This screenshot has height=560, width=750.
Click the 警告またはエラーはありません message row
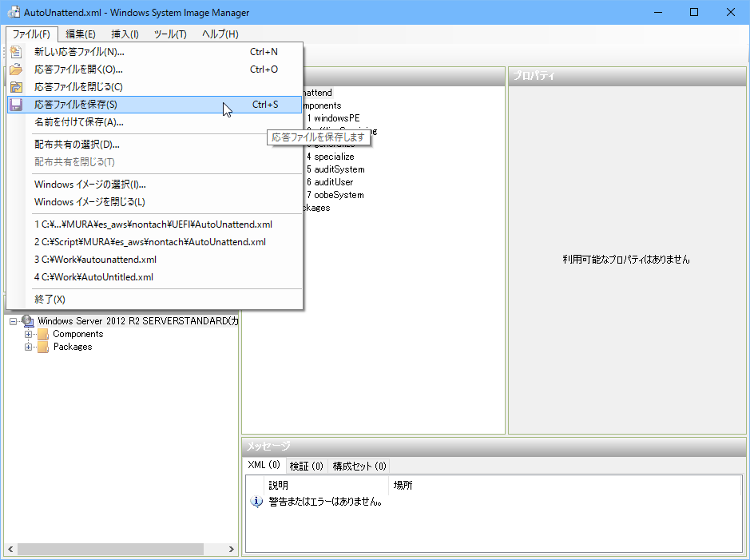click(325, 502)
